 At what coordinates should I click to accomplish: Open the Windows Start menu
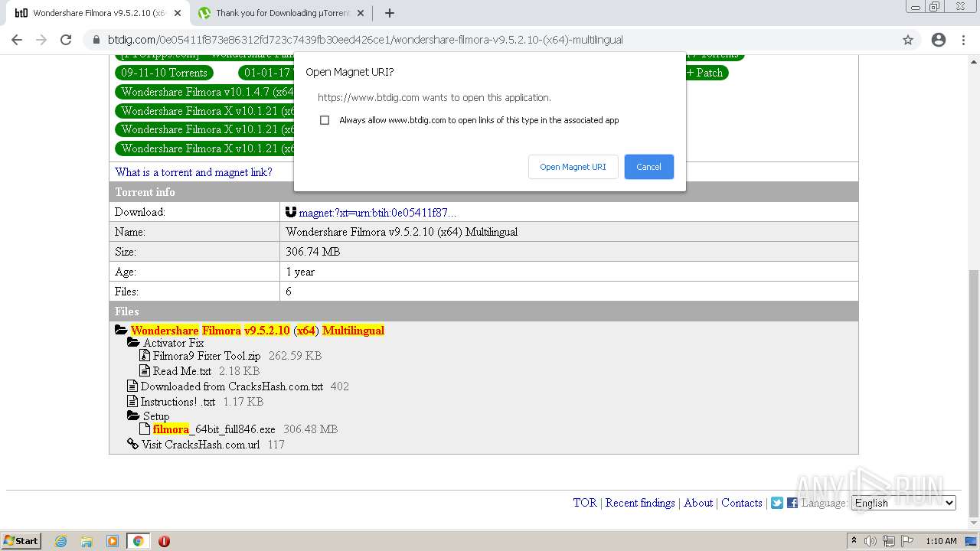pyautogui.click(x=21, y=541)
